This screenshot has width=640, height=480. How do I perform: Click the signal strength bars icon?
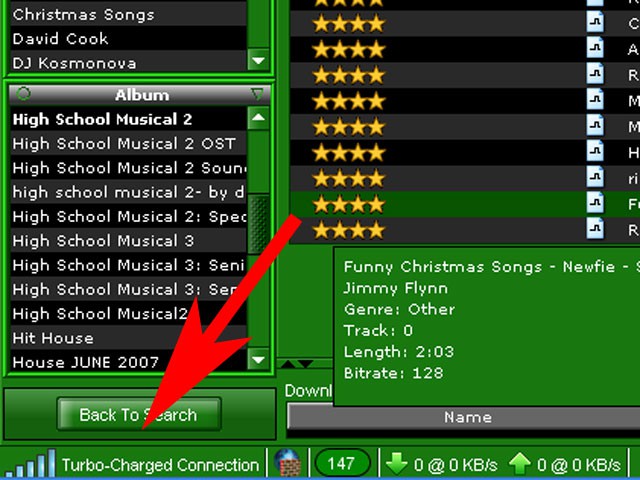click(31, 463)
